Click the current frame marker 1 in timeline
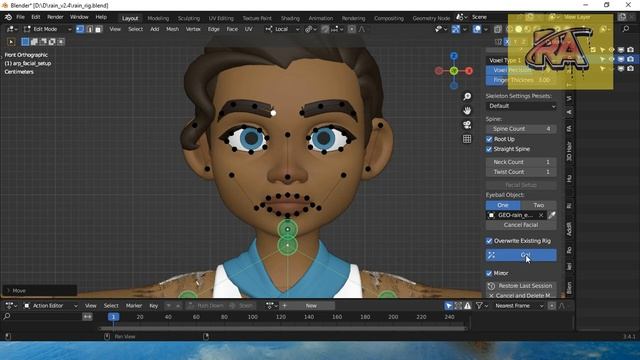The width and height of the screenshot is (640, 360). coord(113,317)
